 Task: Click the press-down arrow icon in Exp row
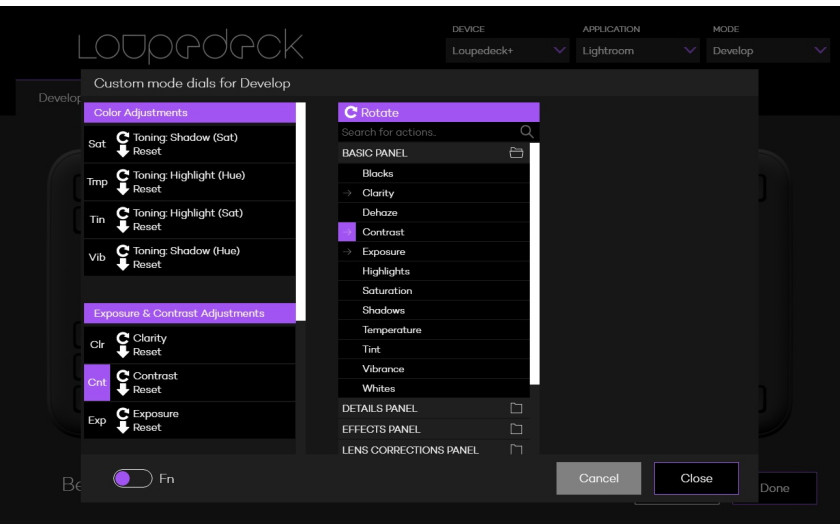coord(123,427)
